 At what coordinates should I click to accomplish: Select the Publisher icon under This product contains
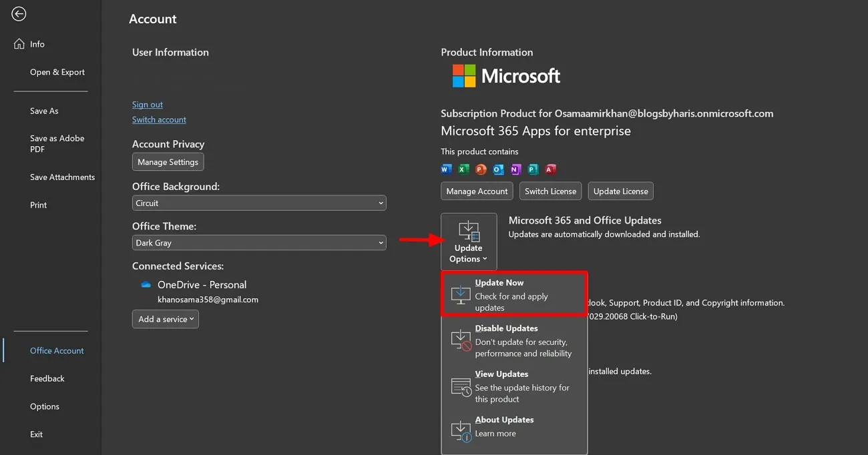(x=533, y=169)
